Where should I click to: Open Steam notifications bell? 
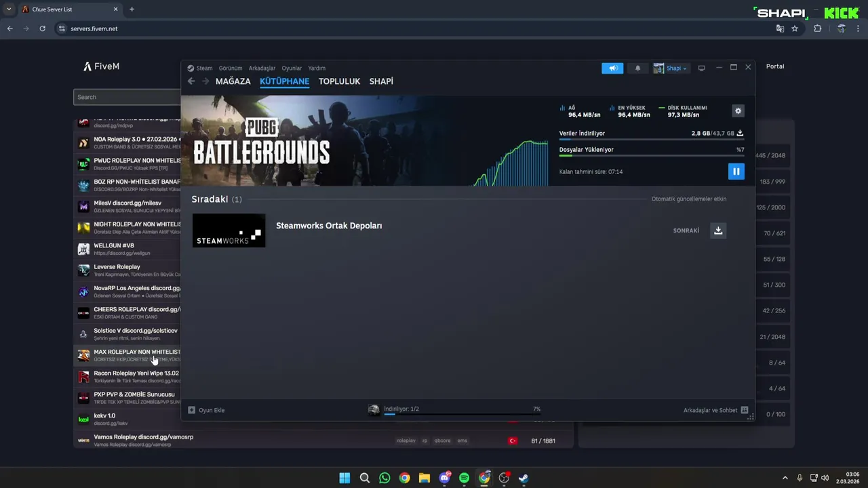pyautogui.click(x=637, y=68)
